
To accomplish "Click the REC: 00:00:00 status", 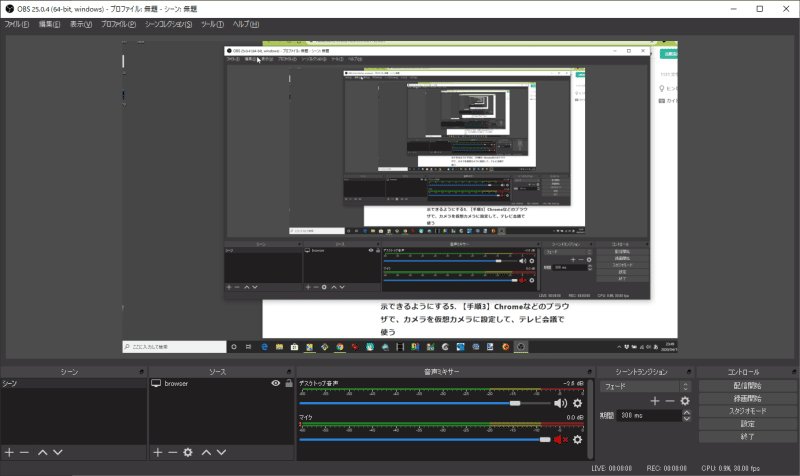I will [666, 468].
